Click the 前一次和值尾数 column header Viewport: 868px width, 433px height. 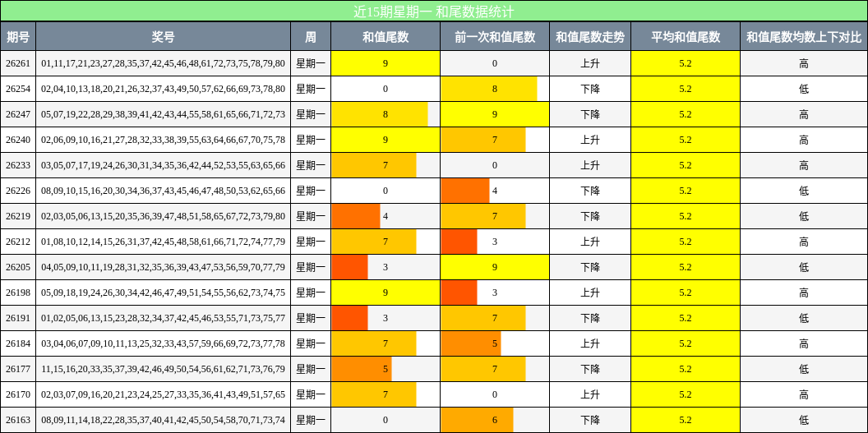[x=495, y=37]
